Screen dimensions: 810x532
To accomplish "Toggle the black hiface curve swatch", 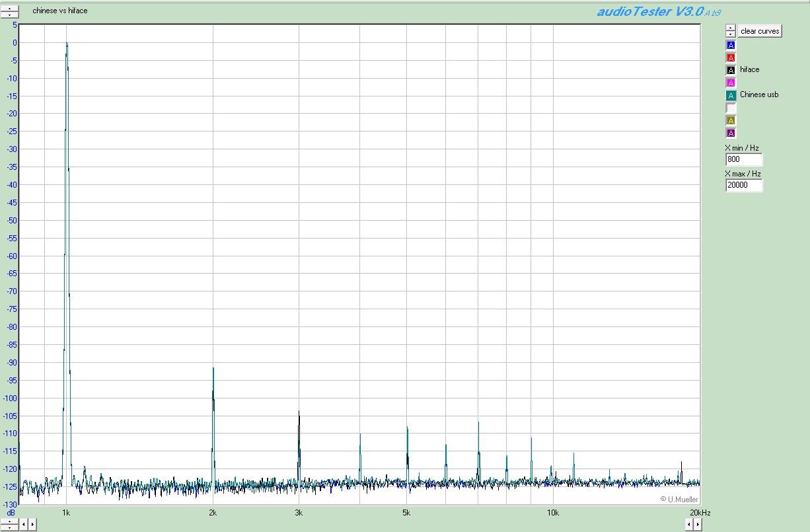I will [x=731, y=70].
